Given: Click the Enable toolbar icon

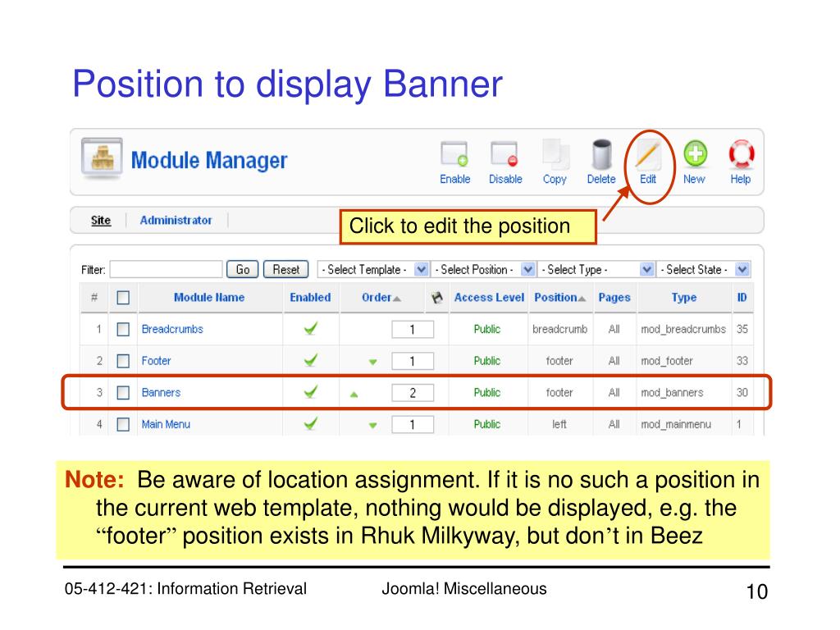Looking at the screenshot, I should point(454,154).
